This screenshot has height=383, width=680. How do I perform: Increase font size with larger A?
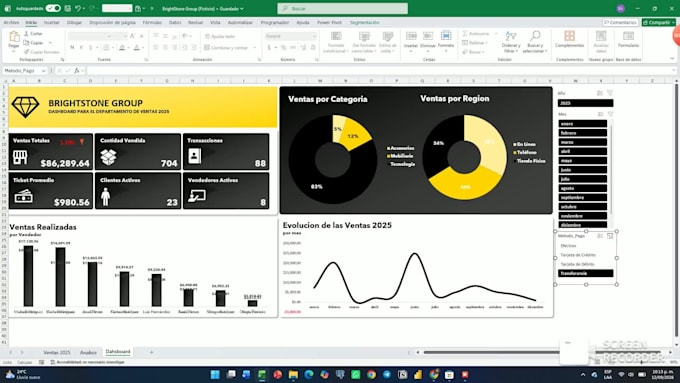(132, 36)
